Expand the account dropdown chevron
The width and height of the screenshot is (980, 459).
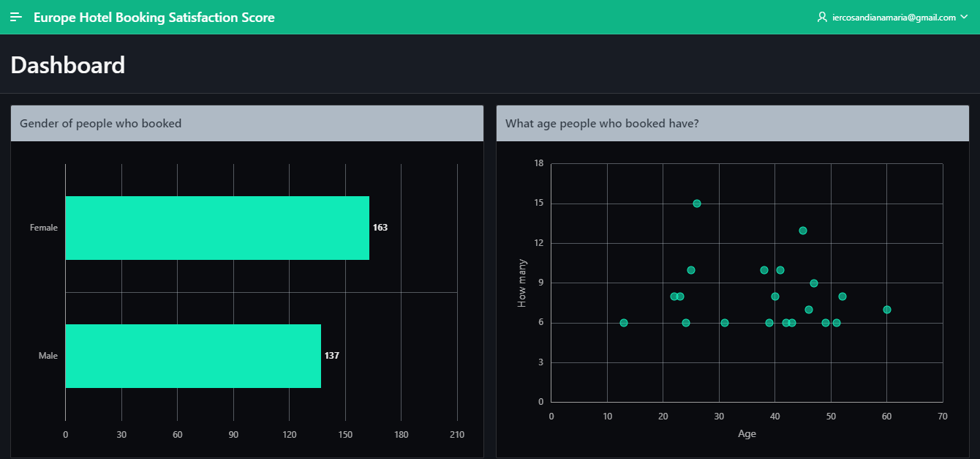[x=963, y=17]
